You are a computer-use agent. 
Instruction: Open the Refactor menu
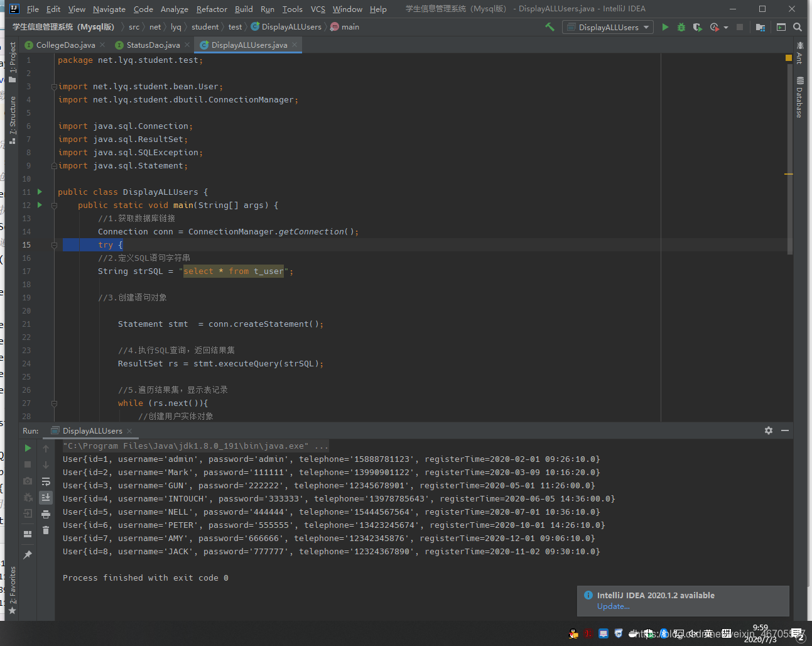coord(212,9)
